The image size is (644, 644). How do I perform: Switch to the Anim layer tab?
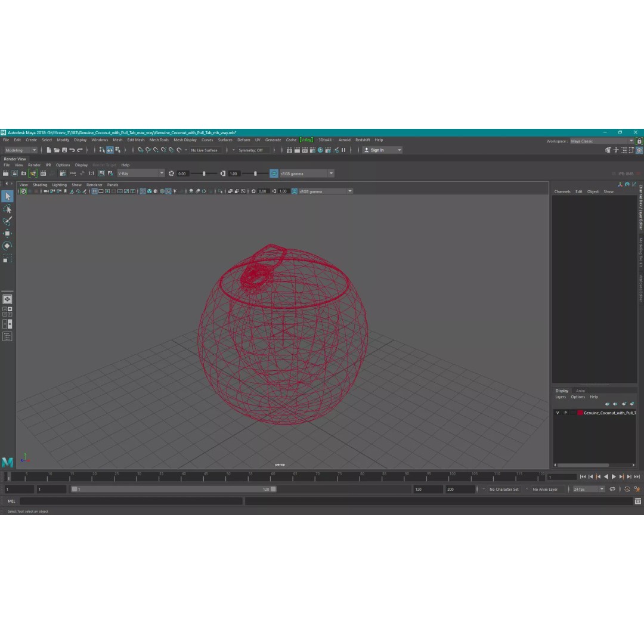[x=580, y=391]
